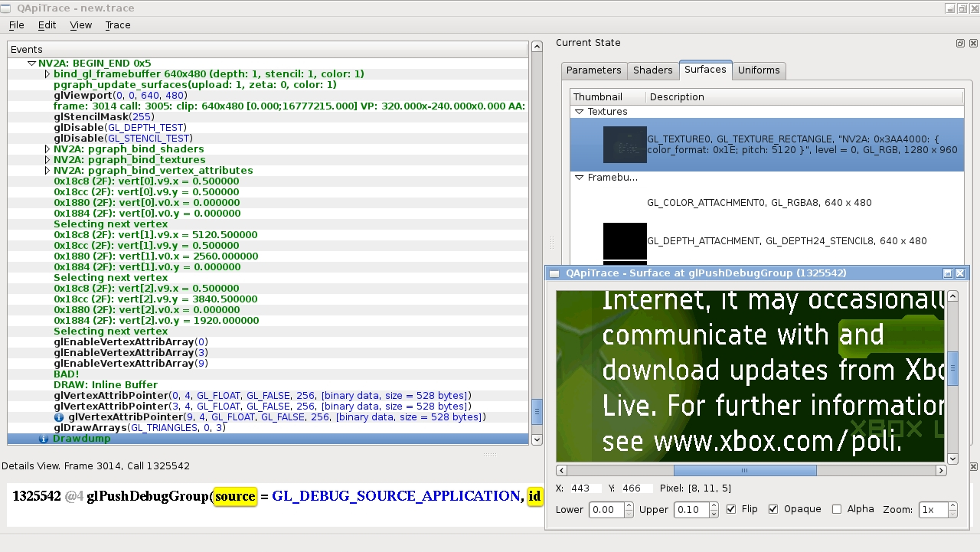
Task: Expand NV2A: pgraph_bind_vertex_attributes
Action: point(47,171)
